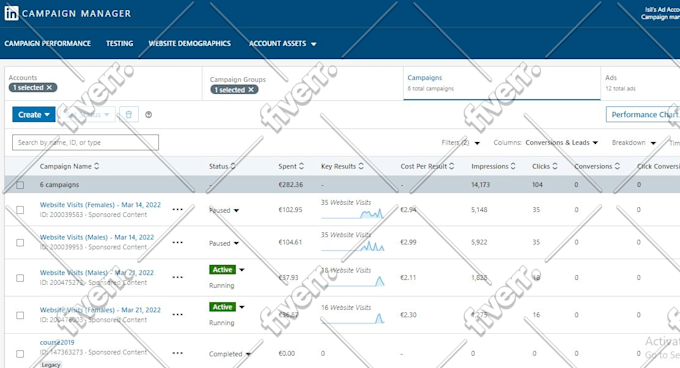
Task: Change Active status of Males Mar 21 campaign
Action: [227, 270]
